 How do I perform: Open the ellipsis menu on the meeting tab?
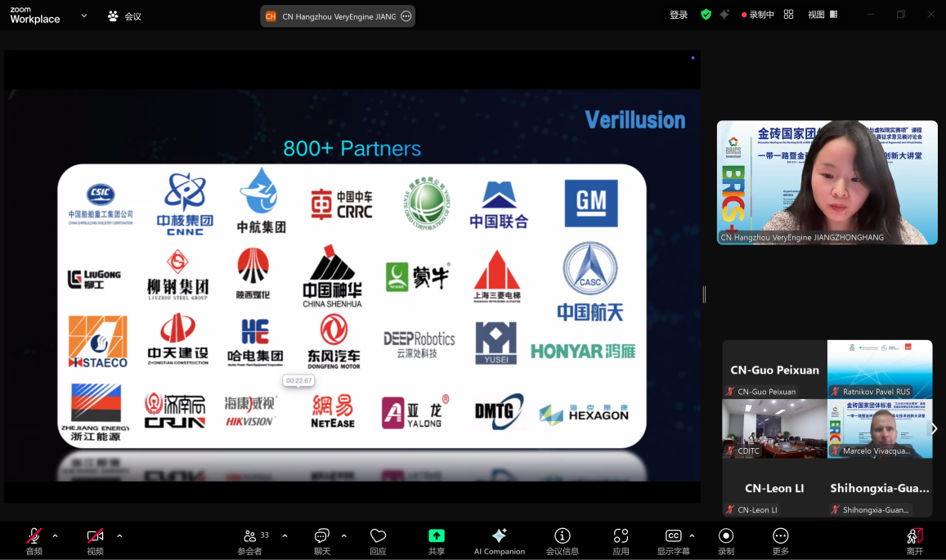pyautogui.click(x=406, y=16)
